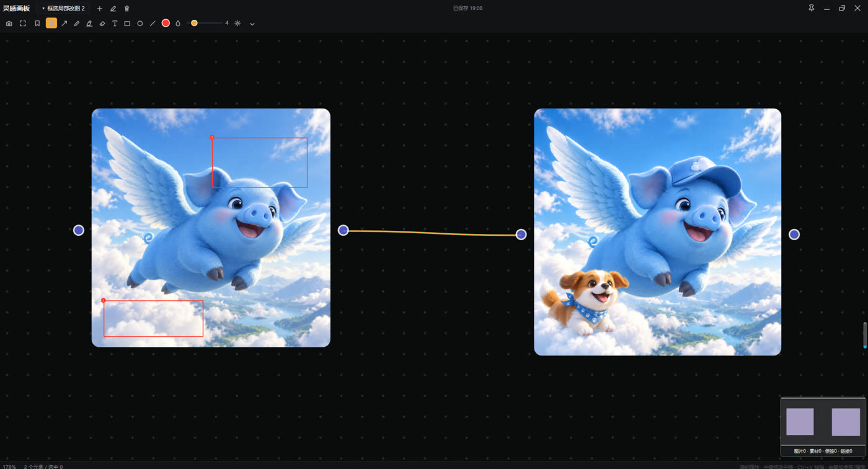868x469 pixels.
Task: Select the text T tool
Action: point(115,24)
